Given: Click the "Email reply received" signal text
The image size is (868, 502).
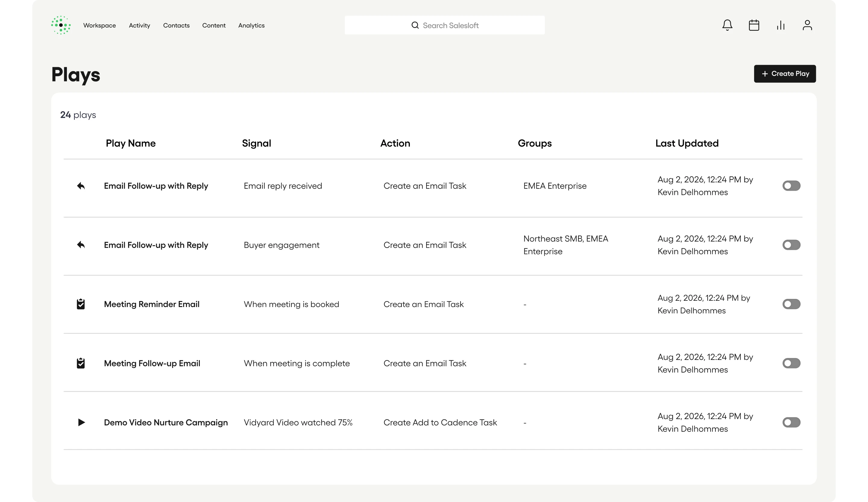Looking at the screenshot, I should (283, 186).
